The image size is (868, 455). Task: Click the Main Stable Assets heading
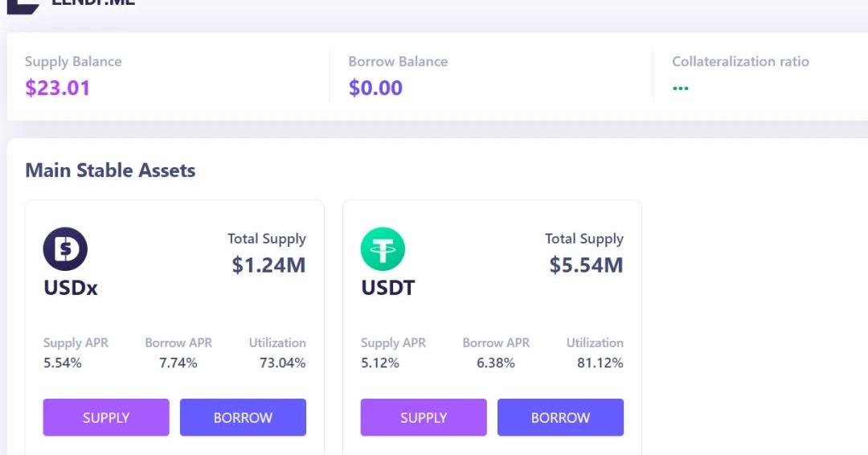click(x=110, y=170)
